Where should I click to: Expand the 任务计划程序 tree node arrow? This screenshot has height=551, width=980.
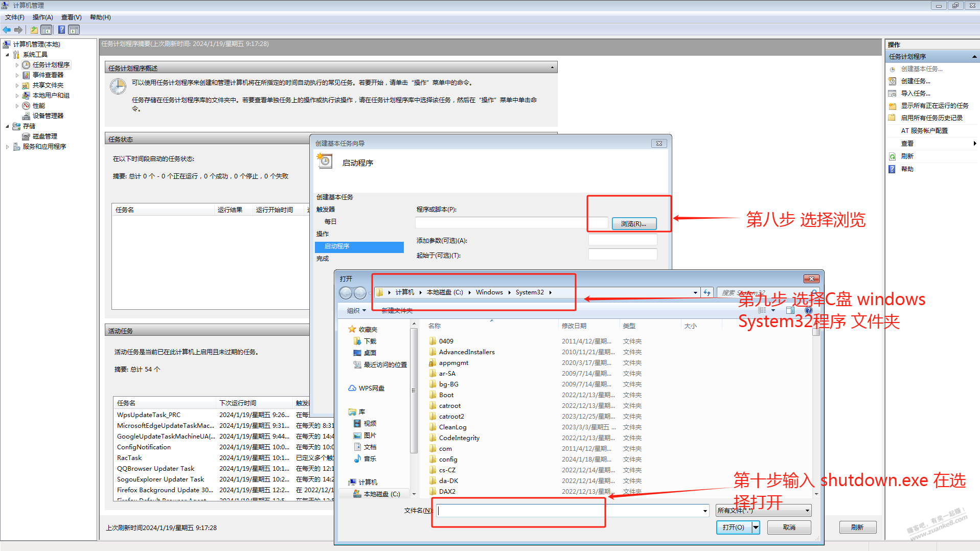(17, 65)
